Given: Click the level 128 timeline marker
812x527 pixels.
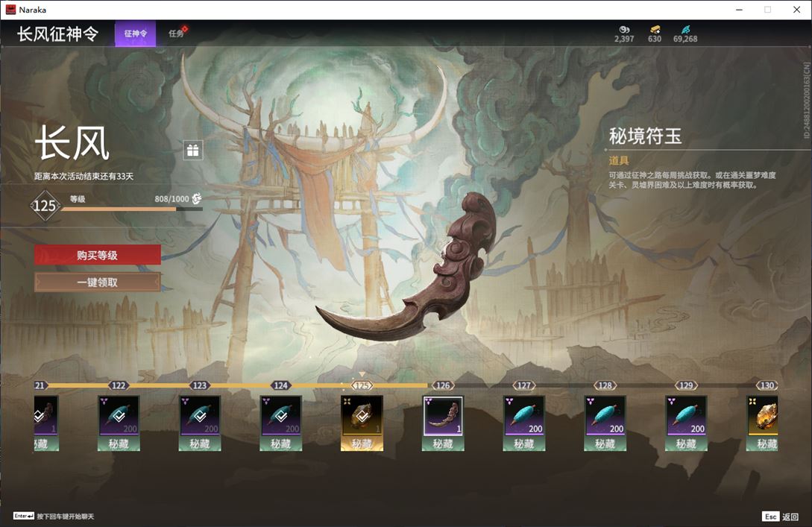Looking at the screenshot, I should coord(605,385).
